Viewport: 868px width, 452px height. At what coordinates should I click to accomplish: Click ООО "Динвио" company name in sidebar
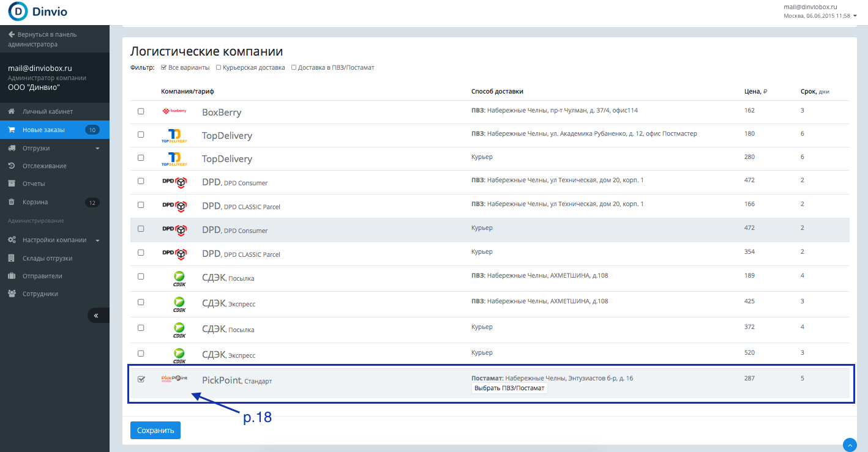click(34, 87)
